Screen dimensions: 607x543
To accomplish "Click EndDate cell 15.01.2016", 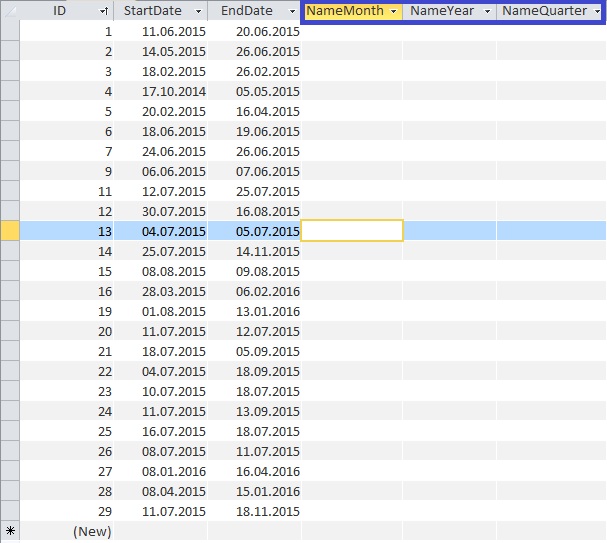I will (x=254, y=491).
